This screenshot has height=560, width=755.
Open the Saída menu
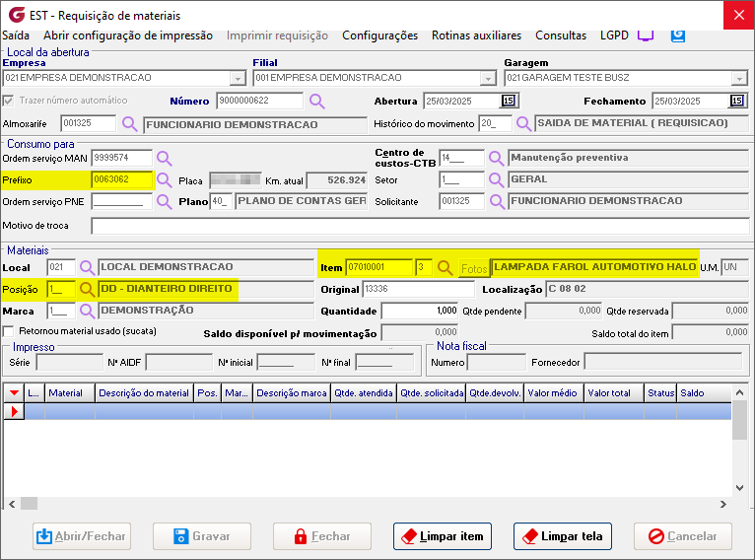click(16, 35)
